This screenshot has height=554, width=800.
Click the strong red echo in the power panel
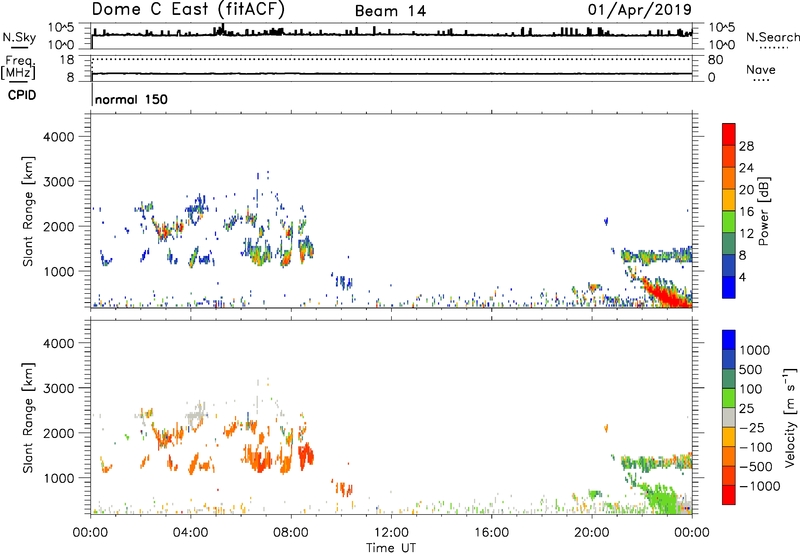tap(668, 295)
